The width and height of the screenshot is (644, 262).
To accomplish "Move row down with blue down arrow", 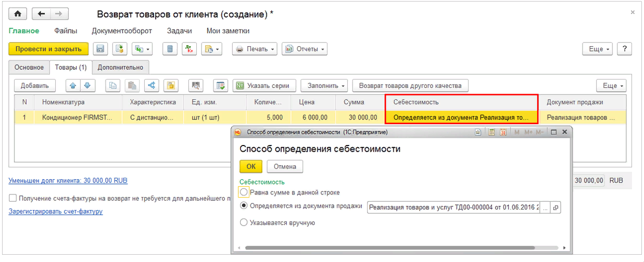I will [87, 86].
